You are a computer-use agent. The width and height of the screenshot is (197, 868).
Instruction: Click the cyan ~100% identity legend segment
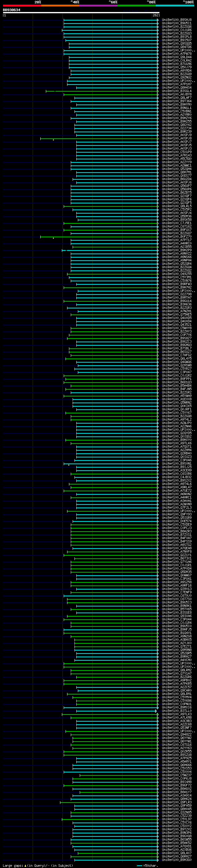click(x=175, y=6)
